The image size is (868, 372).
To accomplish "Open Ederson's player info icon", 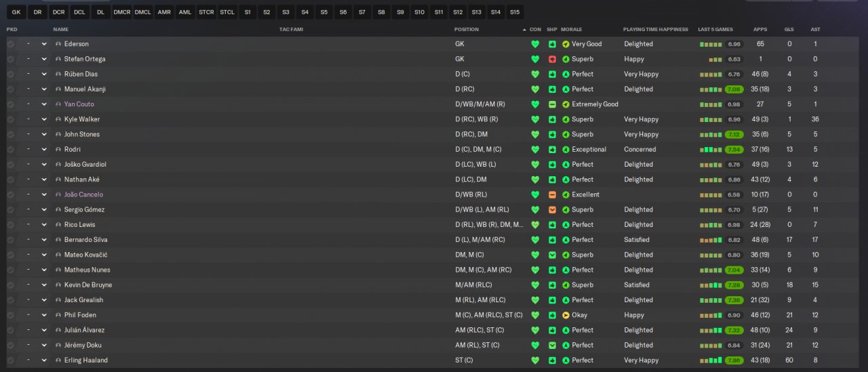I will click(x=58, y=44).
